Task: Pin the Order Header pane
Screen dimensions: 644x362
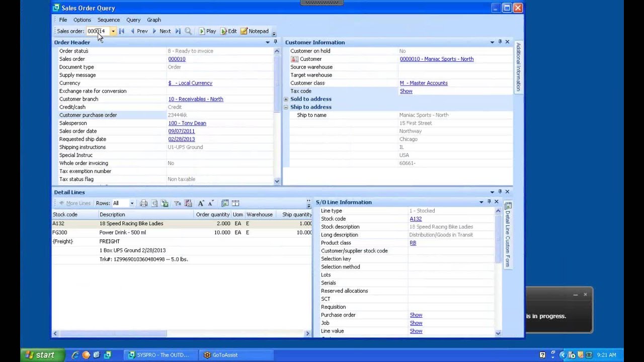Action: 275,42
